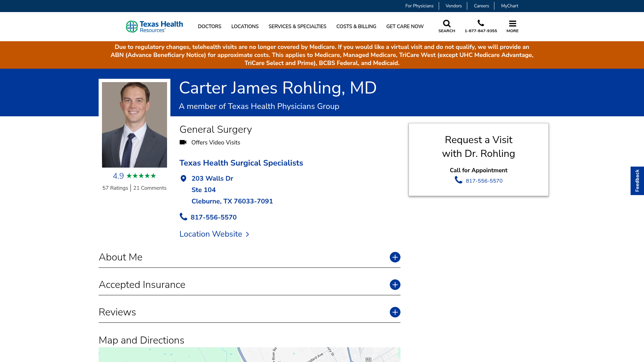Open the MORE hamburger menu
The height and width of the screenshot is (362, 644).
tap(512, 23)
